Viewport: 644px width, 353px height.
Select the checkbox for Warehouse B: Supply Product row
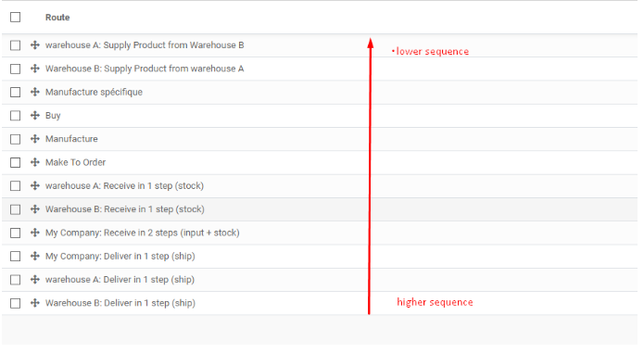15,69
